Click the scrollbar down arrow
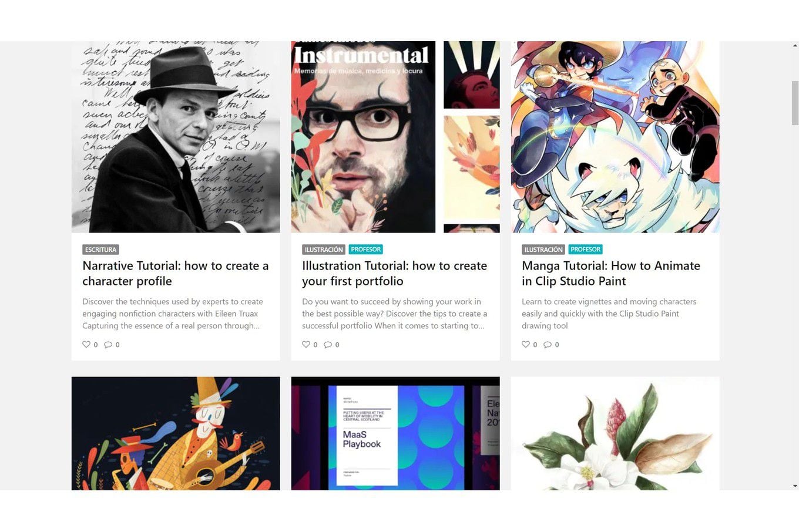 point(795,486)
